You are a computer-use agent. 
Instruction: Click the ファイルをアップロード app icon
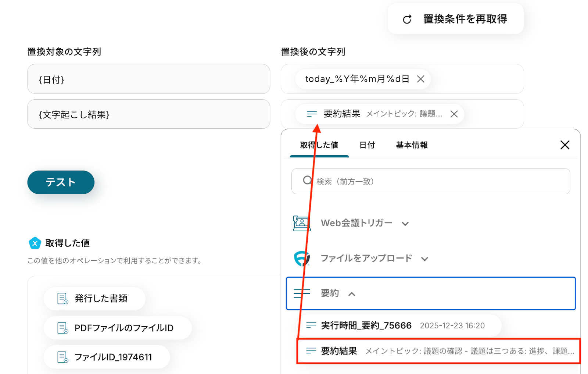point(302,259)
